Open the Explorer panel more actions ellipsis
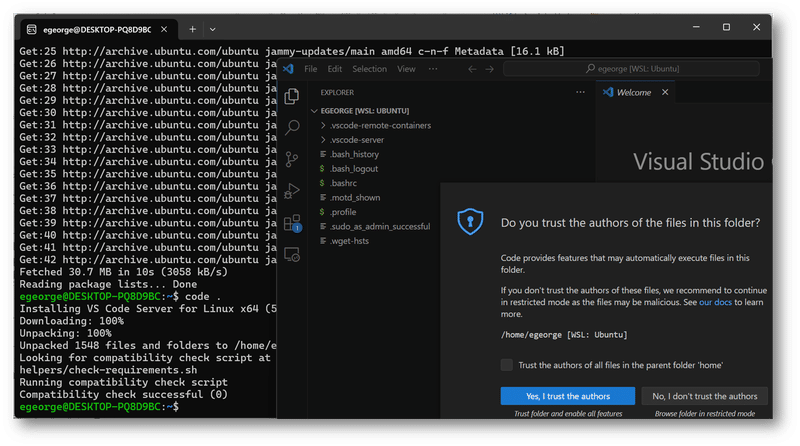This screenshot has width=800, height=446. (580, 92)
